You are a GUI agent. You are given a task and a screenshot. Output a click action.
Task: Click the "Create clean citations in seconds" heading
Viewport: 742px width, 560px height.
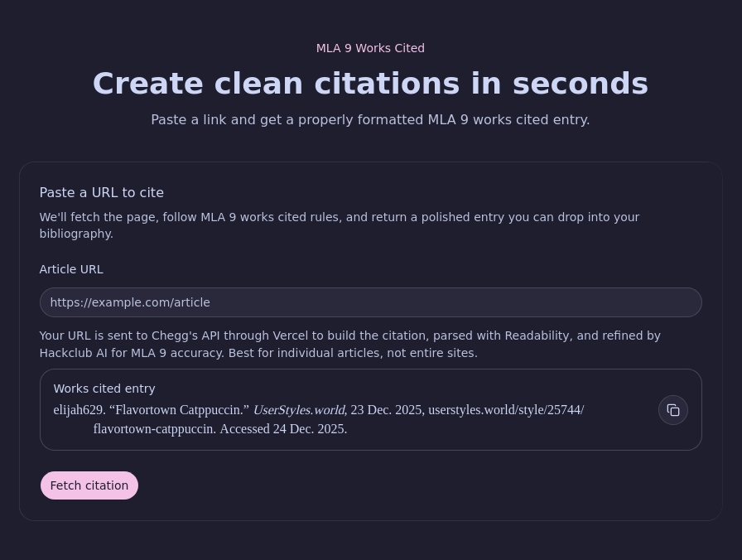(370, 84)
